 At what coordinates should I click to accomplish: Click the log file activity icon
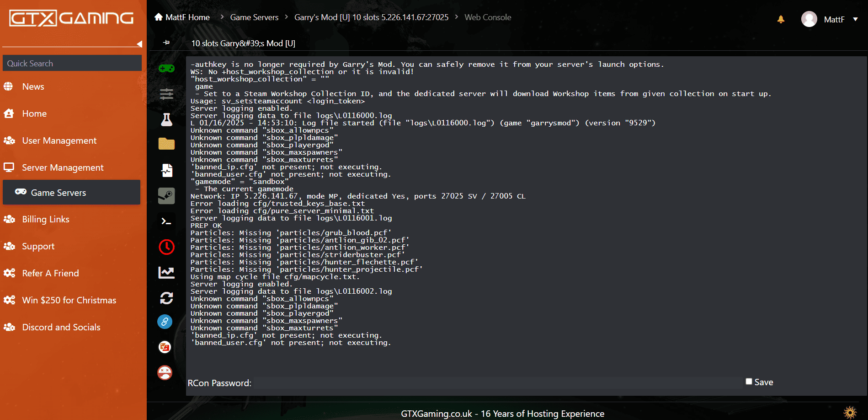coord(166,170)
